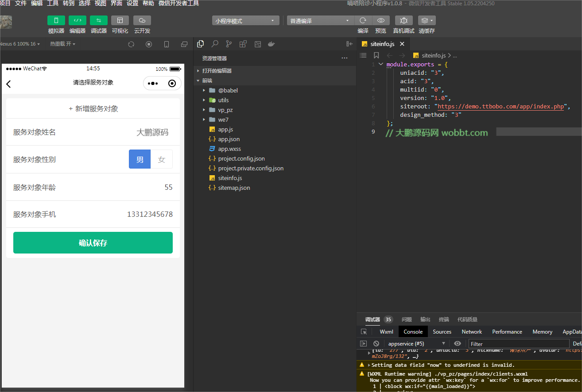
Task: Open search icon in sidebar
Action: (x=215, y=44)
